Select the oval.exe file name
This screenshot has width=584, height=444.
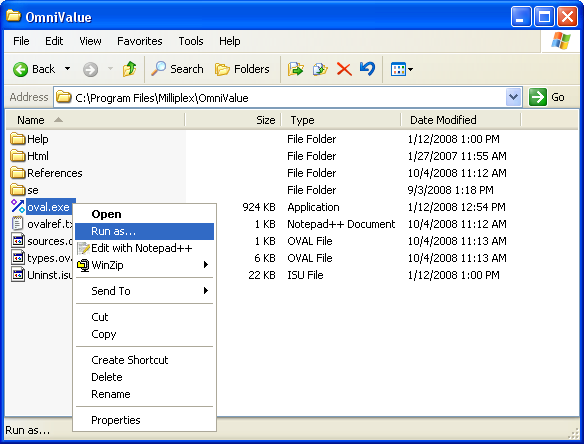point(49,207)
